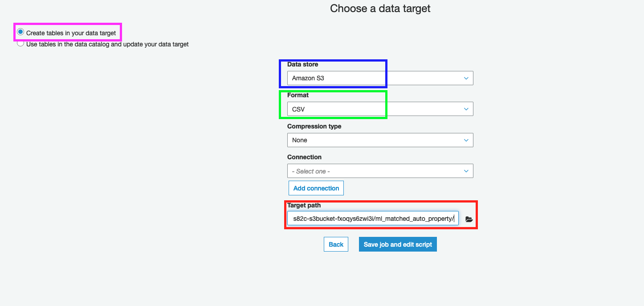Click the 'Compression type' field label
The width and height of the screenshot is (644, 306).
pyautogui.click(x=314, y=126)
